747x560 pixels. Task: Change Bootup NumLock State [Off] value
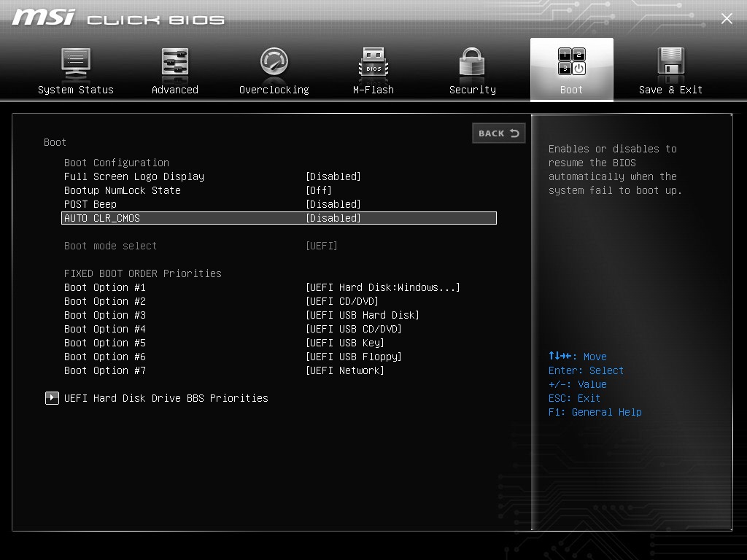[x=319, y=190]
